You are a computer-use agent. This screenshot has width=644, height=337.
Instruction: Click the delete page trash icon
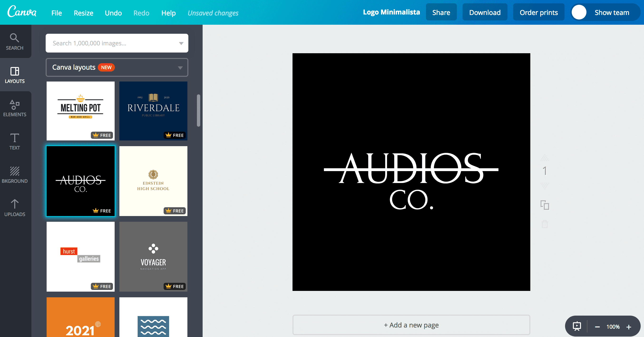point(545,224)
